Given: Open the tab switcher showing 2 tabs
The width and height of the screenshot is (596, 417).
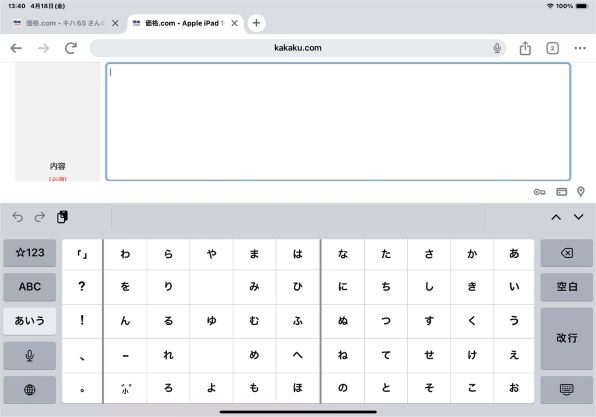Looking at the screenshot, I should (x=552, y=48).
